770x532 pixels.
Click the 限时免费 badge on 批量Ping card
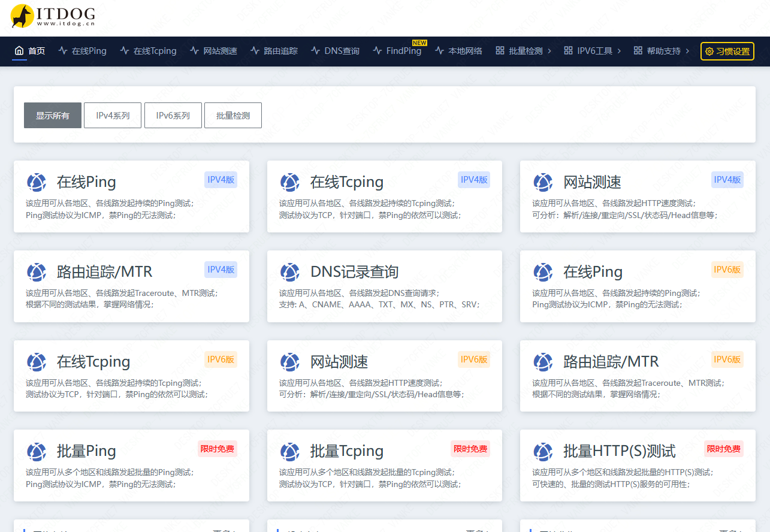click(x=217, y=449)
